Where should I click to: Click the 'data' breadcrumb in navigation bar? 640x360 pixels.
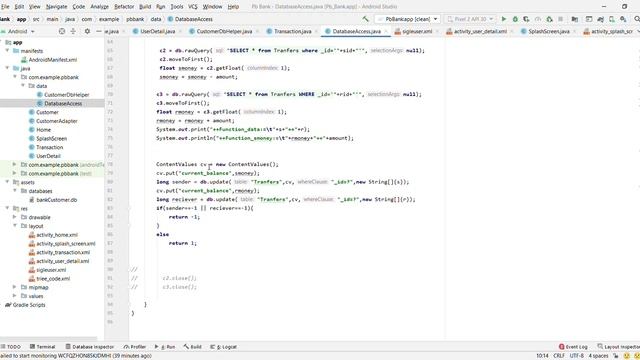pyautogui.click(x=156, y=19)
